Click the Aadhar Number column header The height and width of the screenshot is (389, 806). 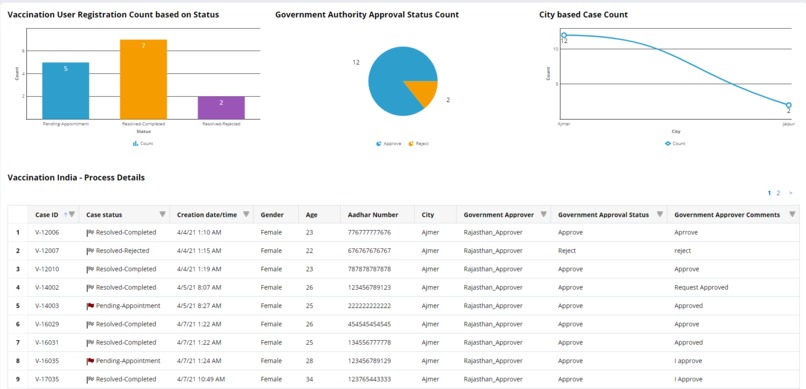(373, 215)
